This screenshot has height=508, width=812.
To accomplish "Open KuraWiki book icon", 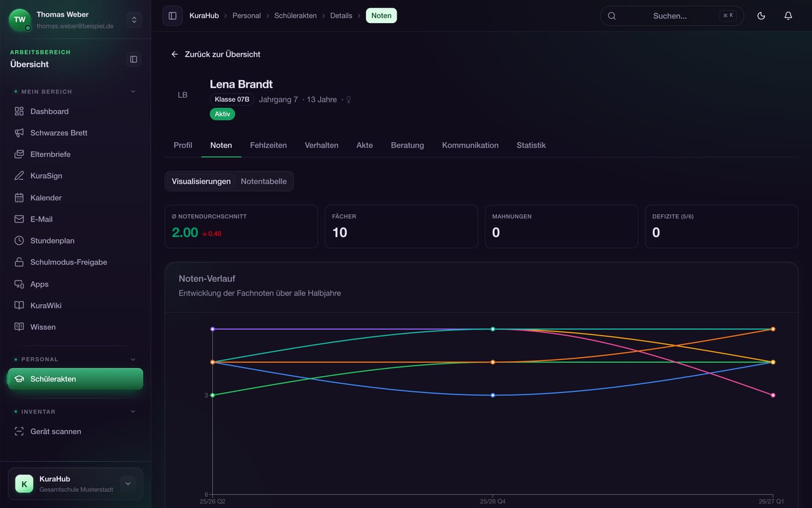I will [19, 305].
